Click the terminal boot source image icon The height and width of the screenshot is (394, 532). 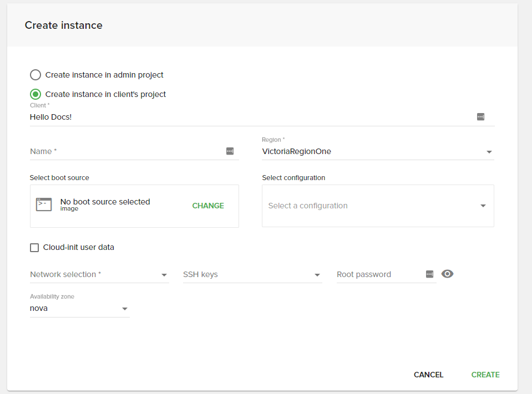tap(44, 204)
